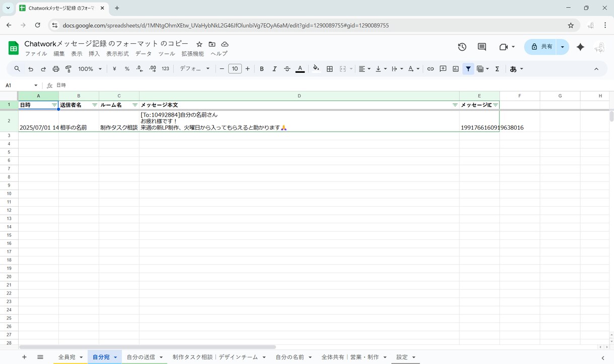The image size is (614, 364).
Task: Start a Meet call camera icon
Action: [503, 47]
